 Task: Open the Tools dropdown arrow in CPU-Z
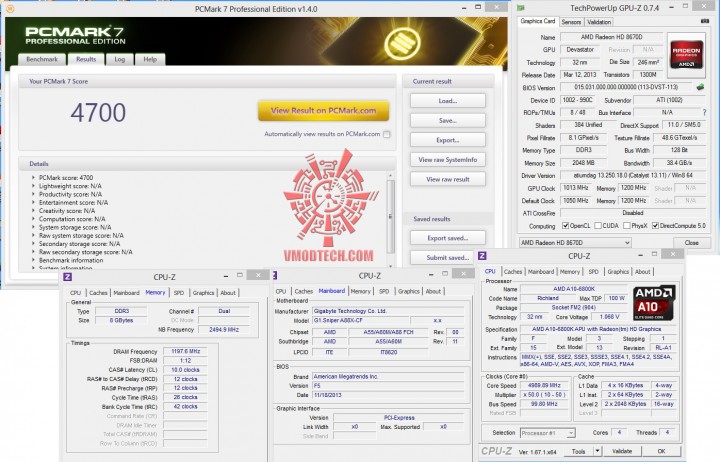pos(597,451)
